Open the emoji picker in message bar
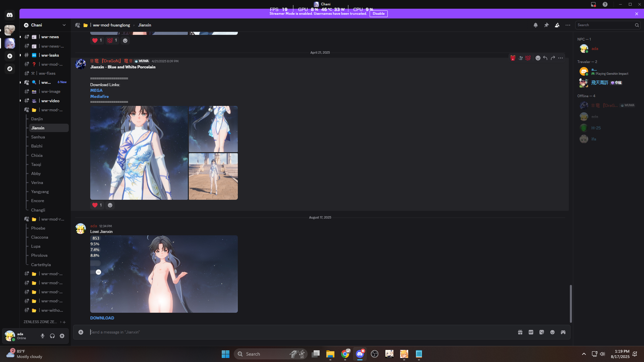 [552, 332]
